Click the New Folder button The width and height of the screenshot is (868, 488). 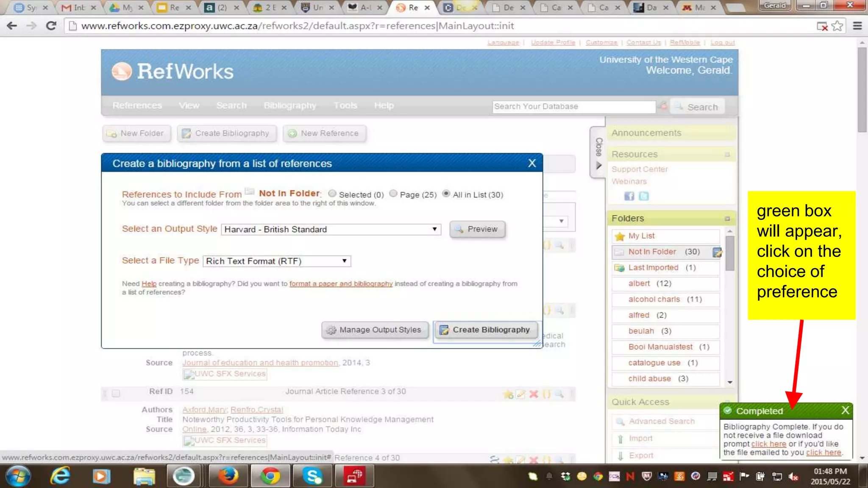tap(136, 133)
